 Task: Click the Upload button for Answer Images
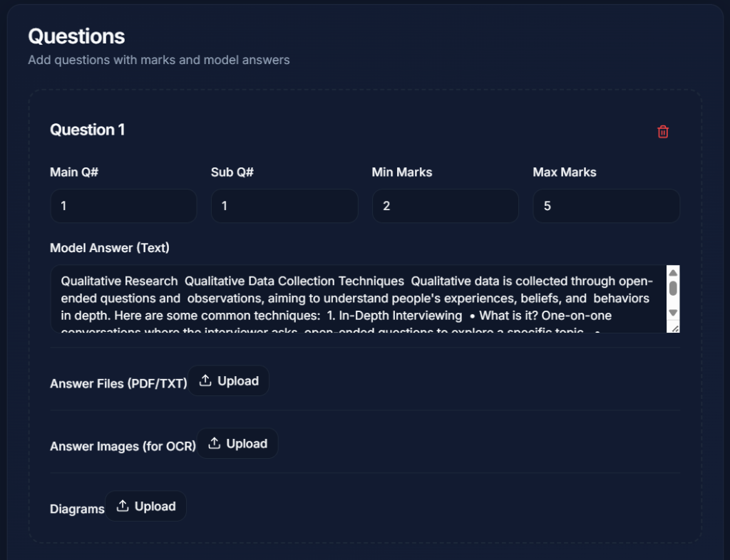[x=237, y=444]
